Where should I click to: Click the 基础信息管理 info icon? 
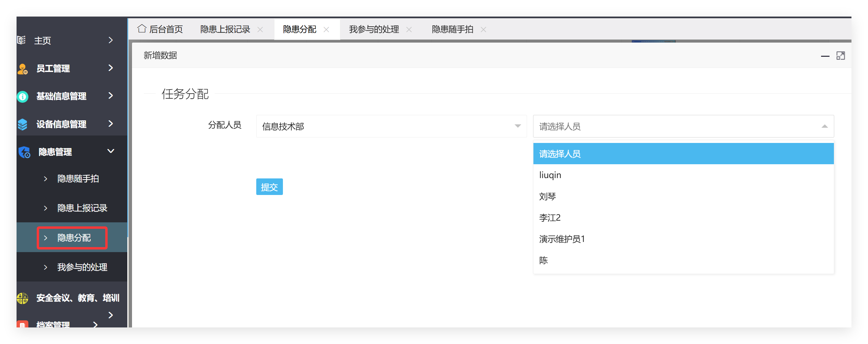pos(22,96)
